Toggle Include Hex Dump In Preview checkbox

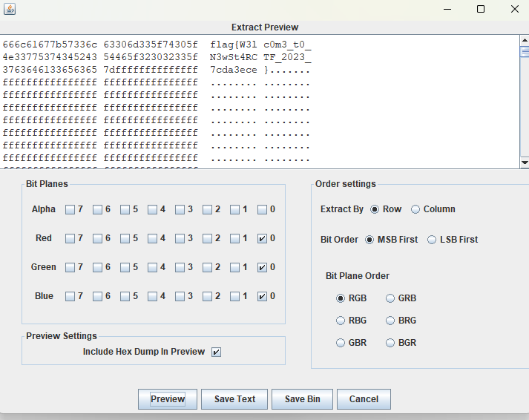[216, 352]
